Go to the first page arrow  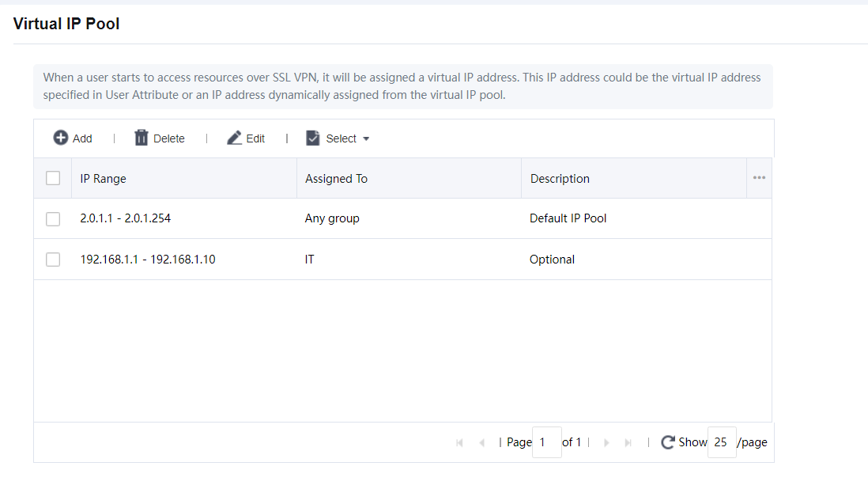(460, 442)
